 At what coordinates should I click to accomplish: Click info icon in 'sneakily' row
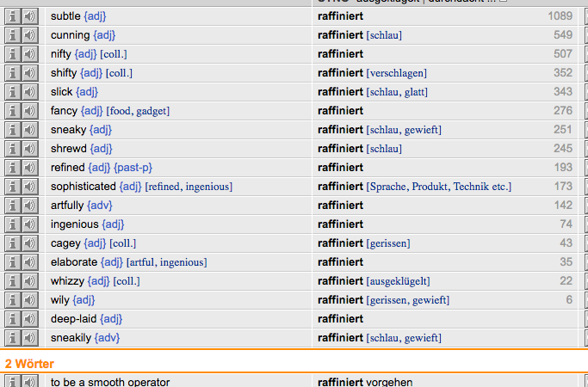pyautogui.click(x=12, y=338)
